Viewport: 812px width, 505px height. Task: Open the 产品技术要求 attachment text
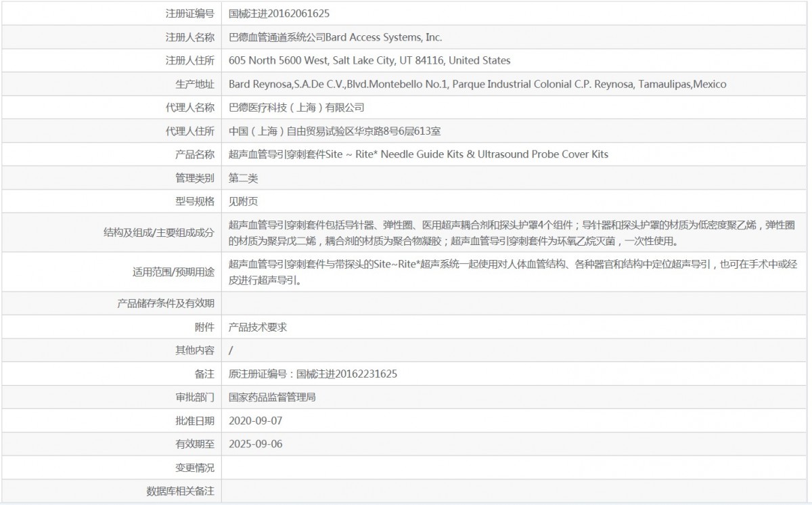(258, 326)
